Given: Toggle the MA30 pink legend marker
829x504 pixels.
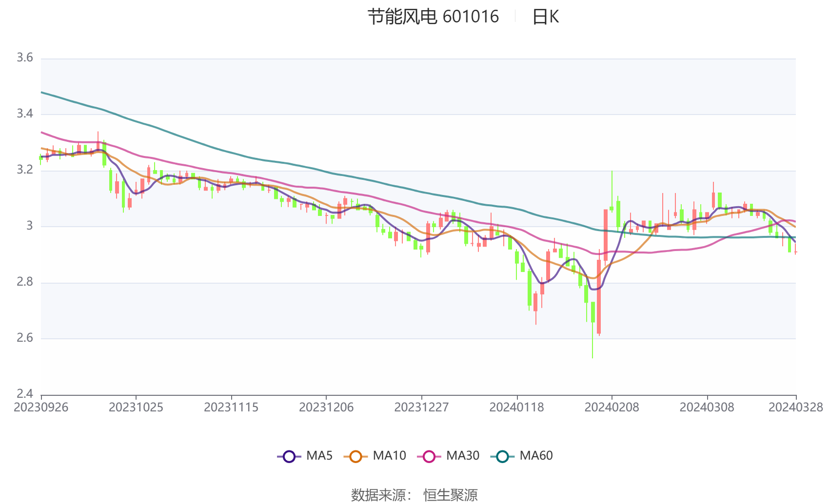Looking at the screenshot, I should [429, 457].
